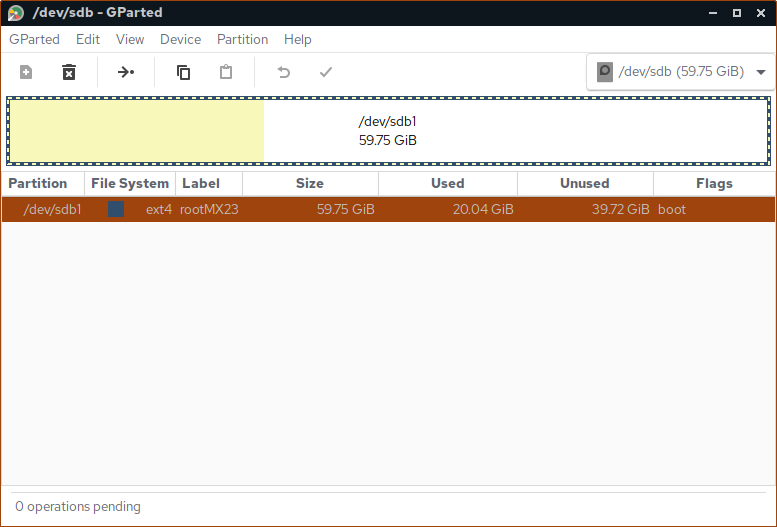Open the GParted menu
The width and height of the screenshot is (777, 527).
coord(34,39)
